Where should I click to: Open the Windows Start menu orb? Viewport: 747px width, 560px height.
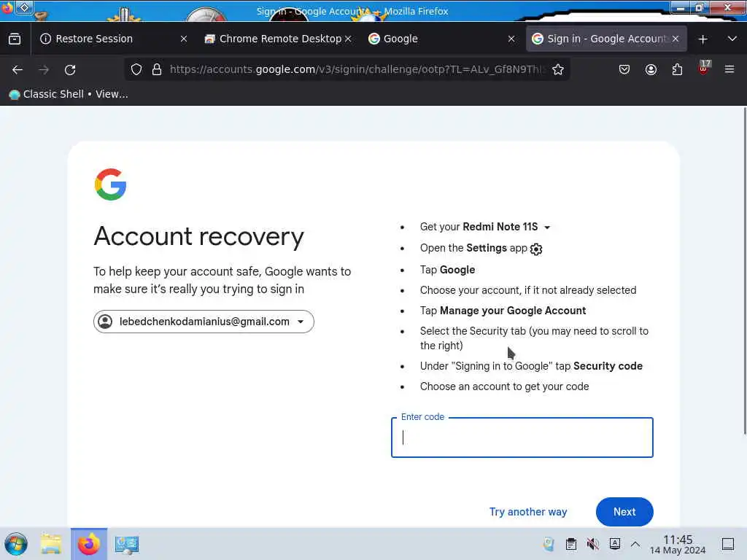tap(16, 544)
